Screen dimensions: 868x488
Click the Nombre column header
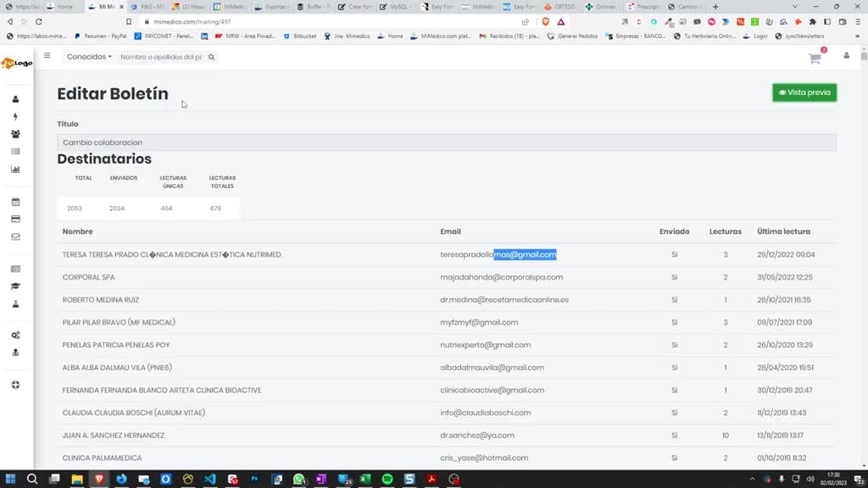coord(77,231)
